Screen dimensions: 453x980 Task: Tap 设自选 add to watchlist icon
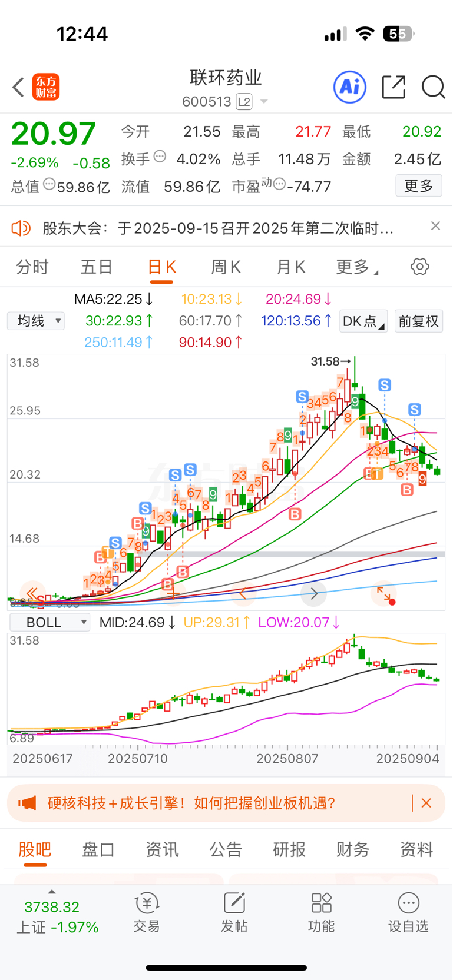(x=408, y=913)
